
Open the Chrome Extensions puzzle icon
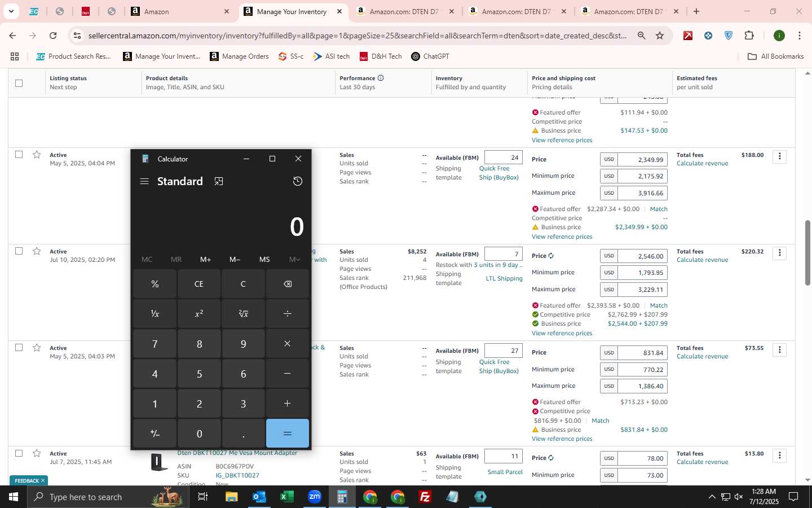point(749,36)
